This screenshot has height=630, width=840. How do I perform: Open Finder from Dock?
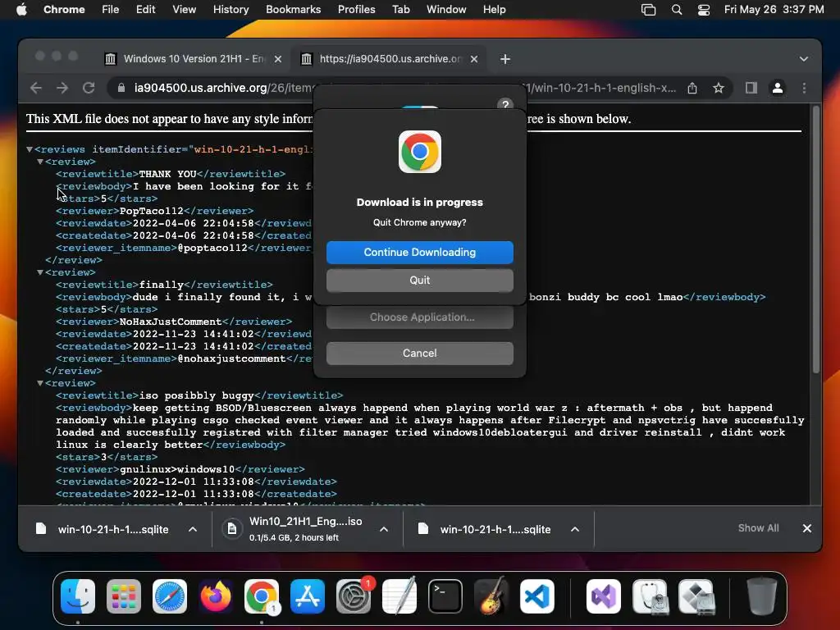78,596
